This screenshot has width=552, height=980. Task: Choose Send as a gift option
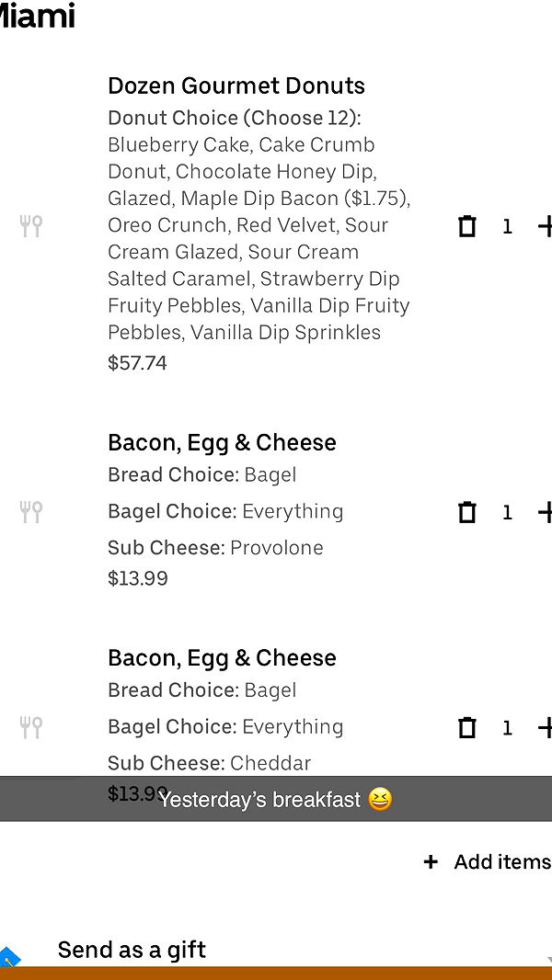(132, 950)
